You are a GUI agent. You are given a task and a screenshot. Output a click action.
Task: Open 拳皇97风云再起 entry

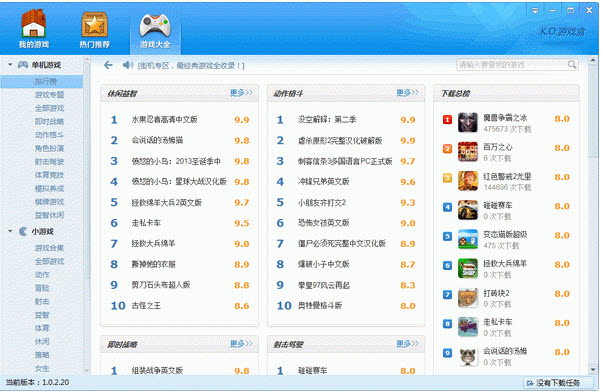323,285
